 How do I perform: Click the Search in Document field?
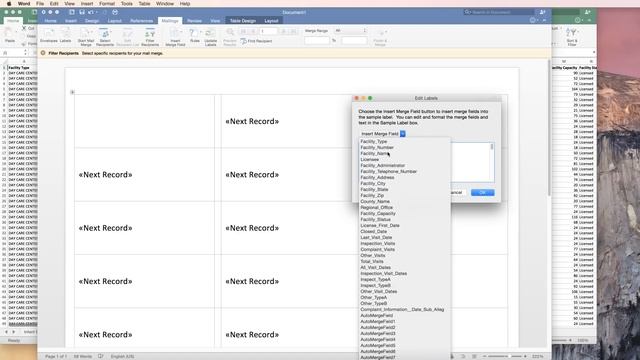coord(499,12)
